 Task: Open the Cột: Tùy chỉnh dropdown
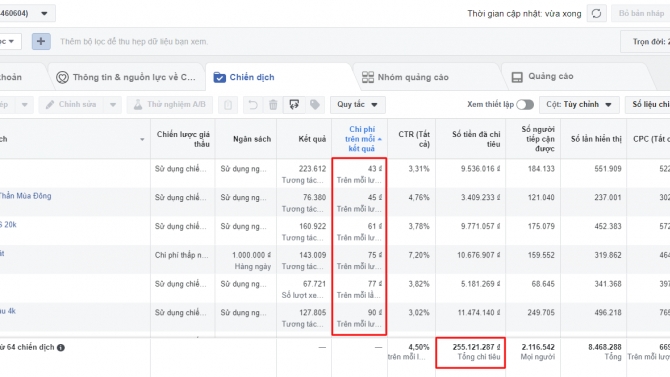(x=579, y=105)
